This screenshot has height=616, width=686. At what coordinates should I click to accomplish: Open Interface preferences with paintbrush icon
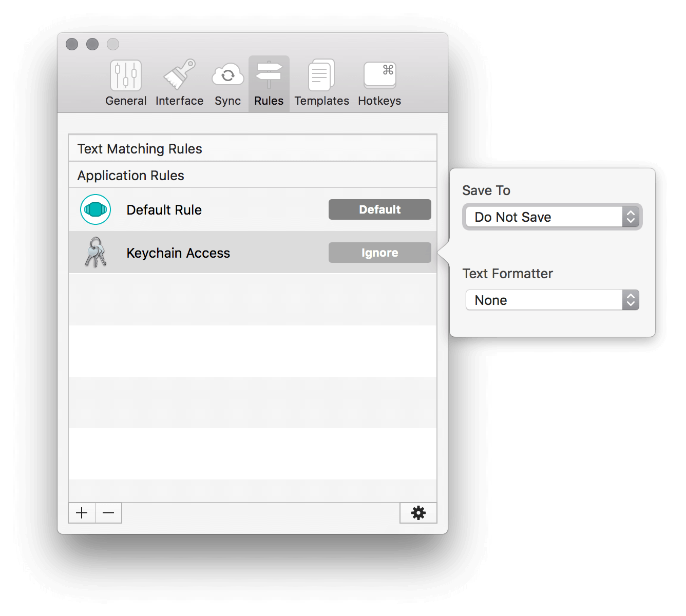click(179, 83)
